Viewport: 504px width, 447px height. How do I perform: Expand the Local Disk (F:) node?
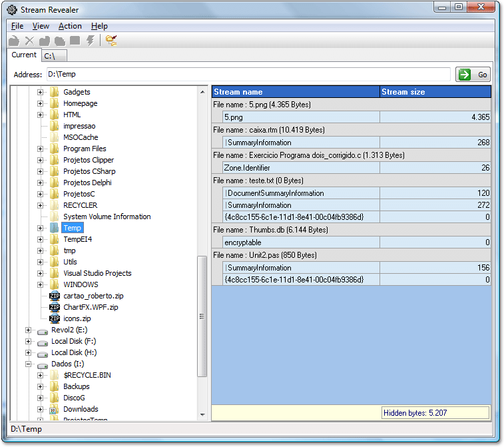pos(28,342)
